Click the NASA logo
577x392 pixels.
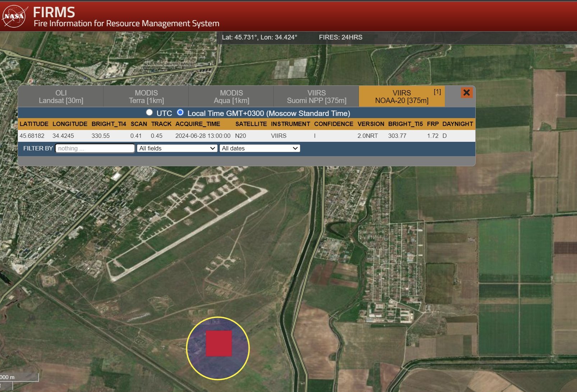point(14,17)
